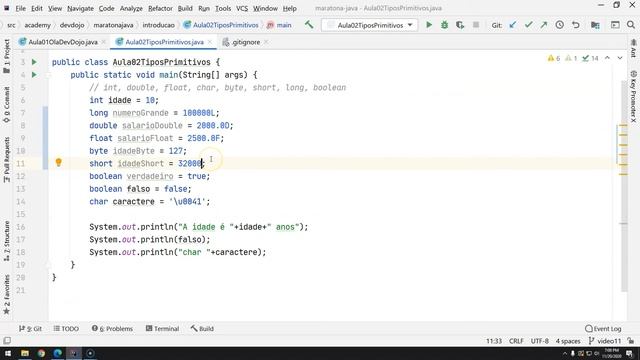
Task: Open the UTF-8 encoding selector
Action: pyautogui.click(x=540, y=341)
